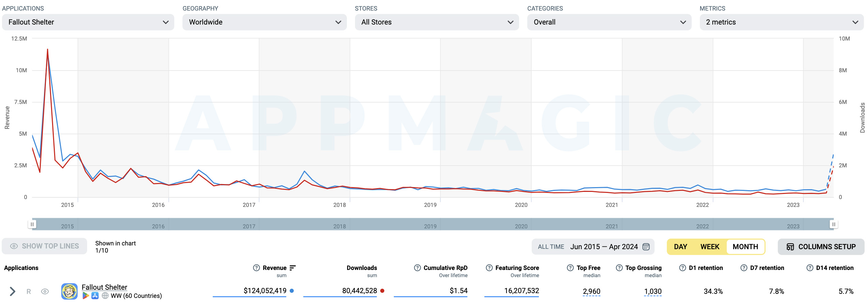This screenshot has width=868, height=302.
Task: Click the Revenue sort descending icon
Action: [293, 268]
